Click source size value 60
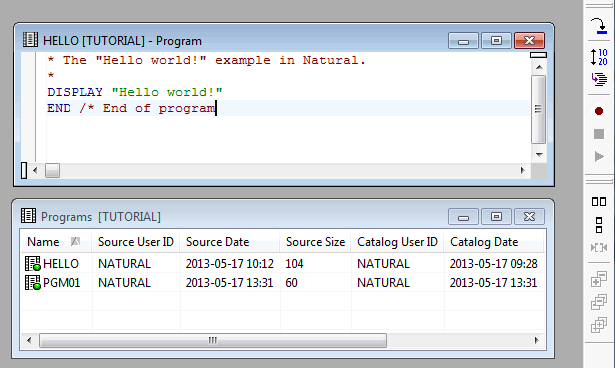The width and height of the screenshot is (615, 368). [291, 282]
